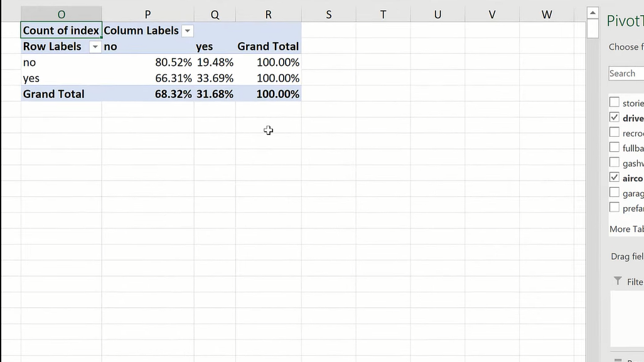The height and width of the screenshot is (362, 644).
Task: Open the Row Labels filter dropdown
Action: [95, 47]
